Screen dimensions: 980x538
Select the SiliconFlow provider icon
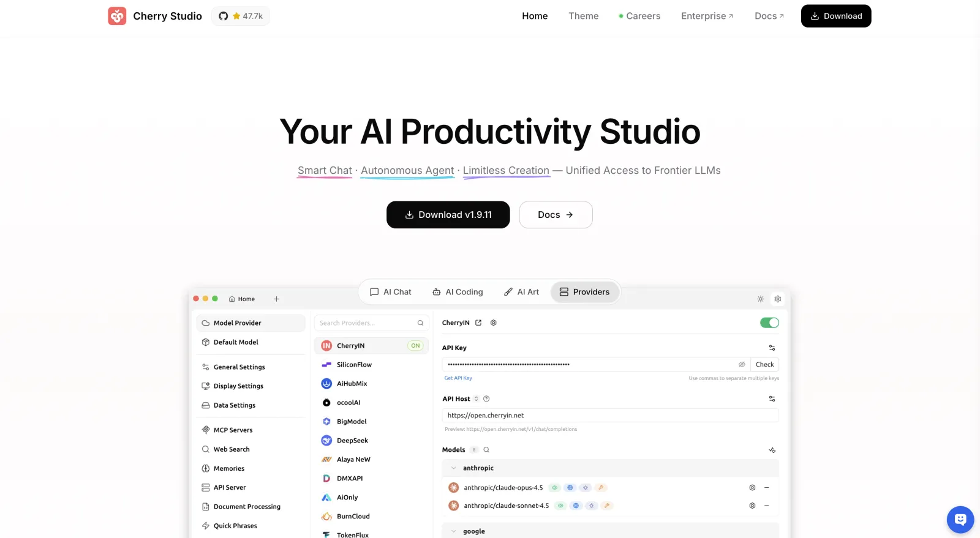326,365
